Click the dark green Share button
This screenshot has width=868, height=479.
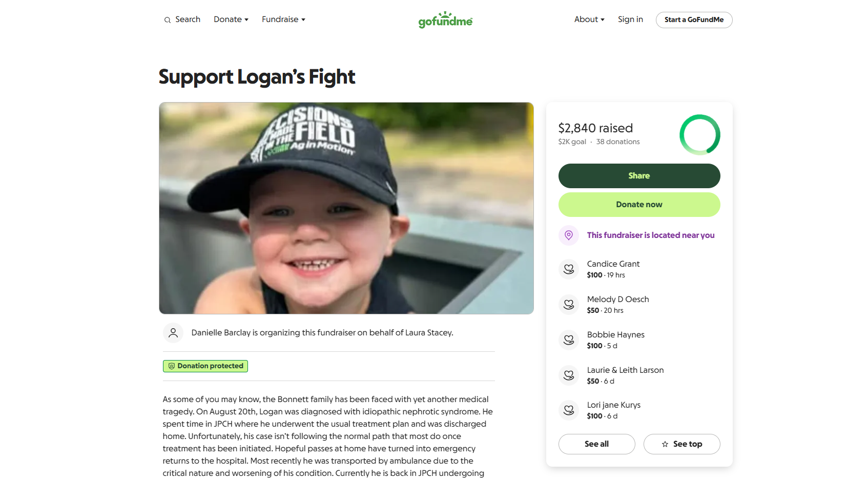point(639,176)
